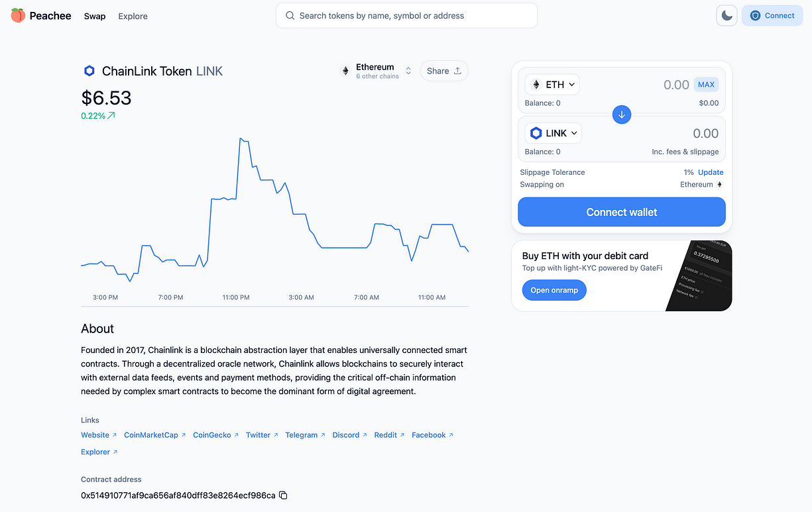Click the search magnifier icon
This screenshot has width=812, height=512.
[290, 15]
